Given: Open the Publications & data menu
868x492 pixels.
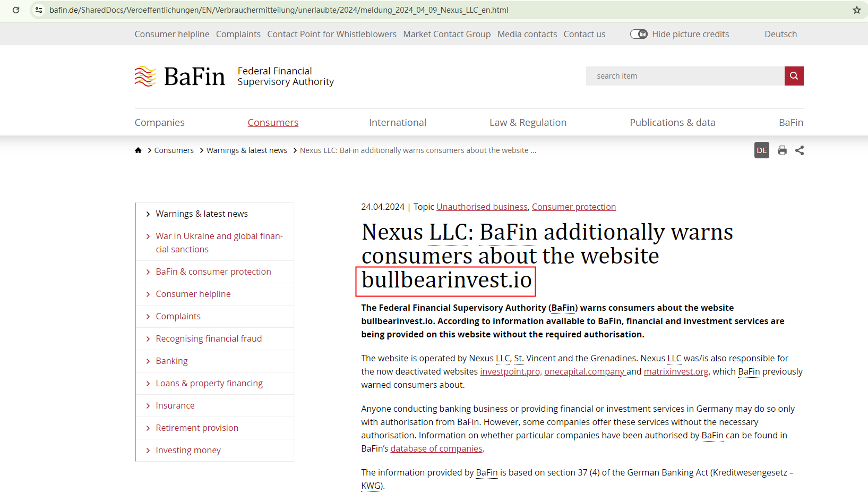Looking at the screenshot, I should point(673,122).
